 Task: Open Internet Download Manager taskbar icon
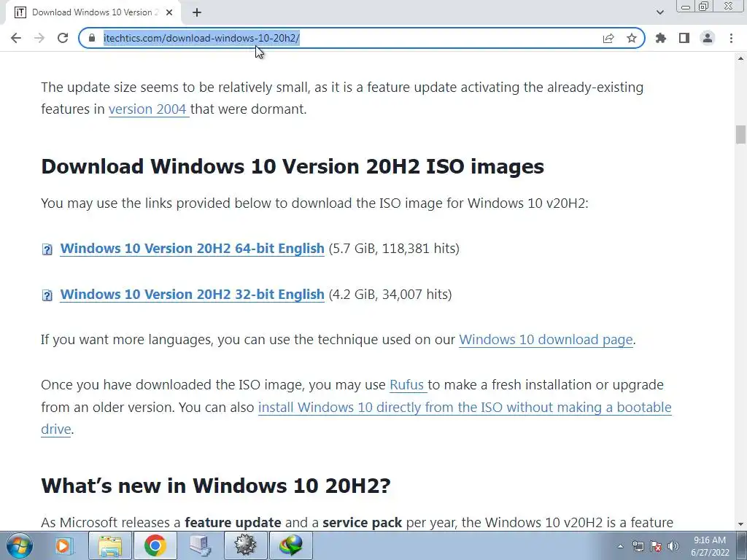tap(291, 545)
